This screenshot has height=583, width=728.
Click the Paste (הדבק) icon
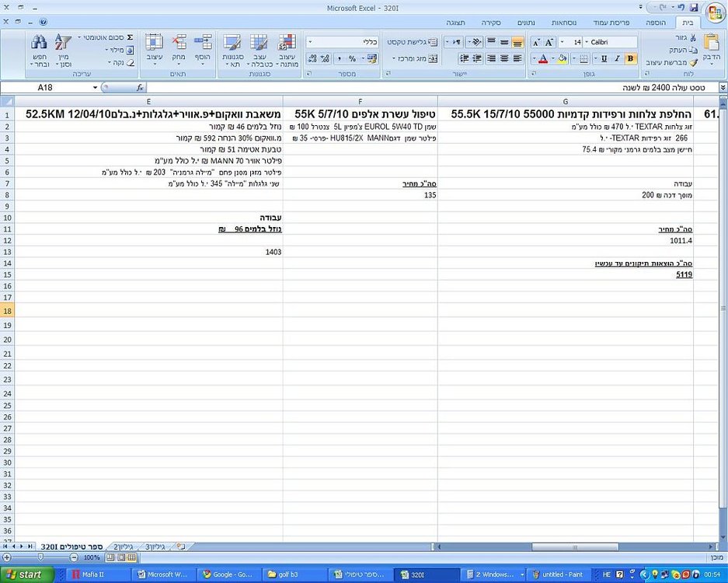(711, 42)
